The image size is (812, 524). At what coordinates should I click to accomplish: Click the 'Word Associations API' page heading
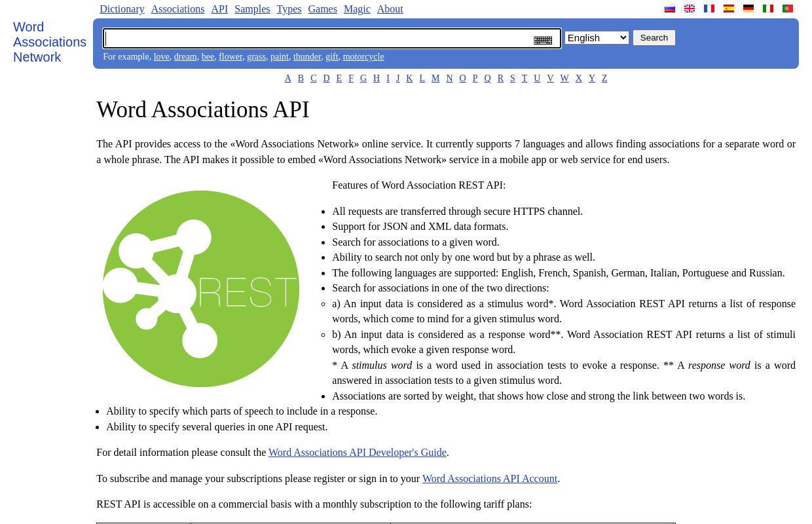click(203, 110)
